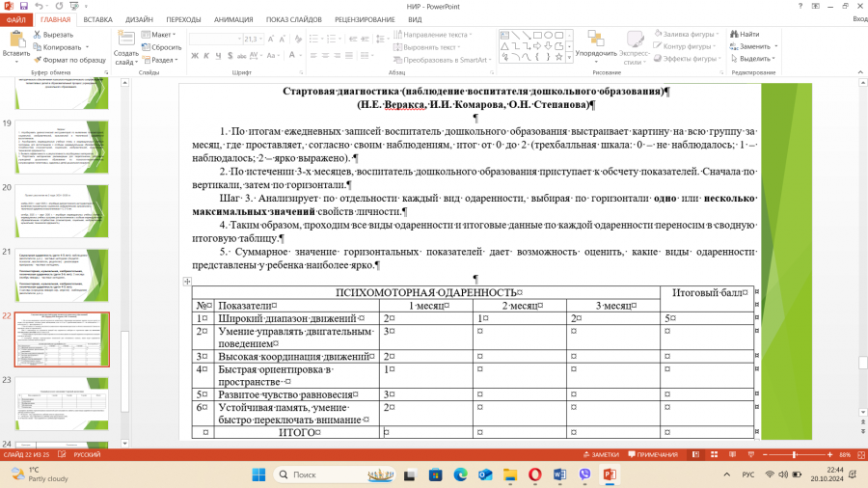Create a new slide (Создать слайд)
The image size is (868, 488).
[x=125, y=48]
